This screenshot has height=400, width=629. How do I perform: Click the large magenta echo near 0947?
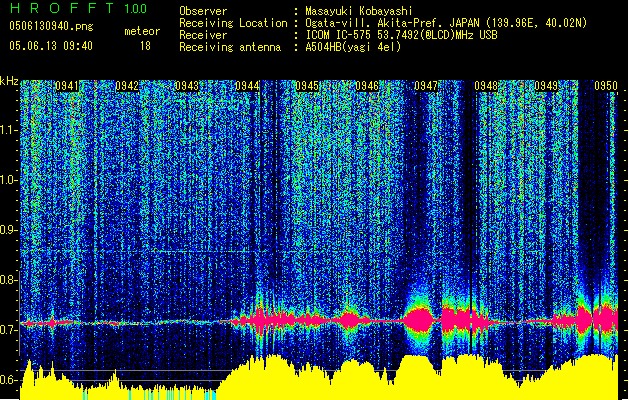point(420,320)
